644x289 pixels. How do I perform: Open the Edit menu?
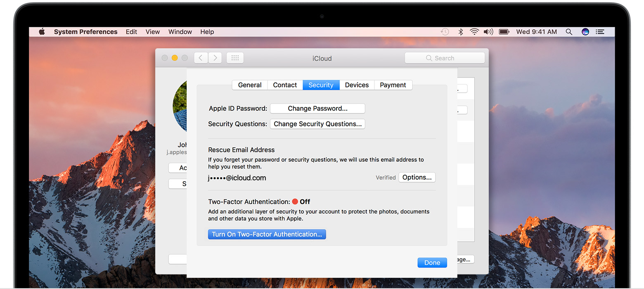132,32
